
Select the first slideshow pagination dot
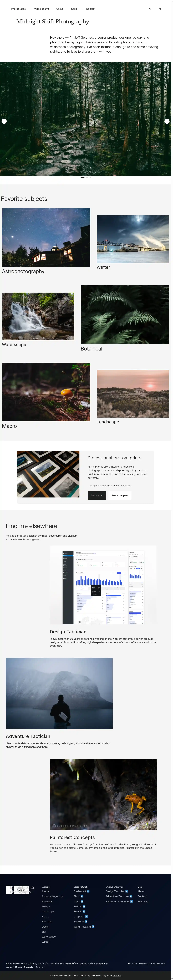coord(83,178)
